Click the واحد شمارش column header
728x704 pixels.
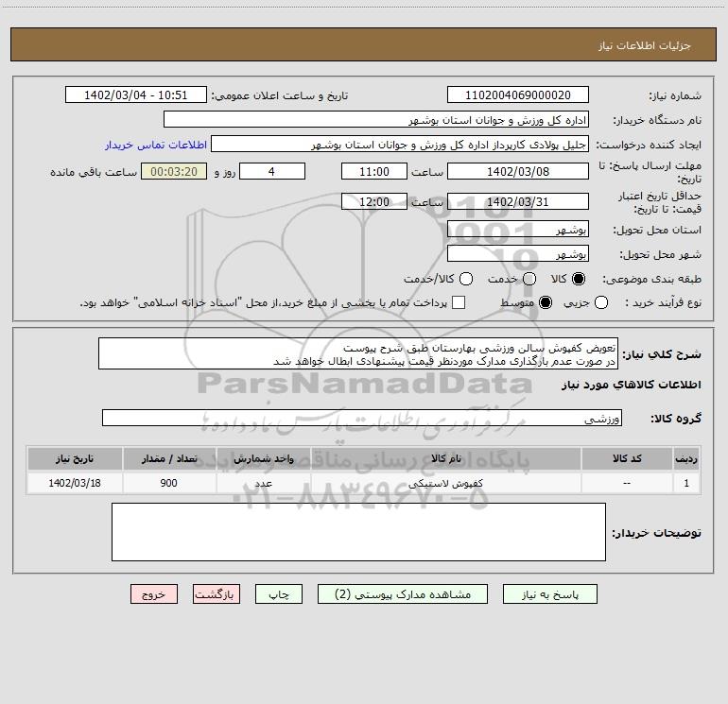263,458
